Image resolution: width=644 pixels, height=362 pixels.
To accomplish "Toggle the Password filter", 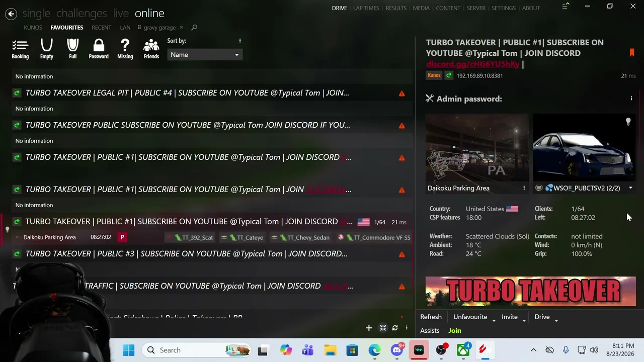I will [99, 49].
